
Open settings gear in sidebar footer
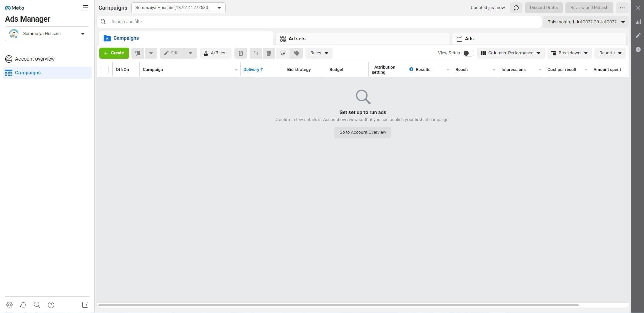[x=9, y=305]
